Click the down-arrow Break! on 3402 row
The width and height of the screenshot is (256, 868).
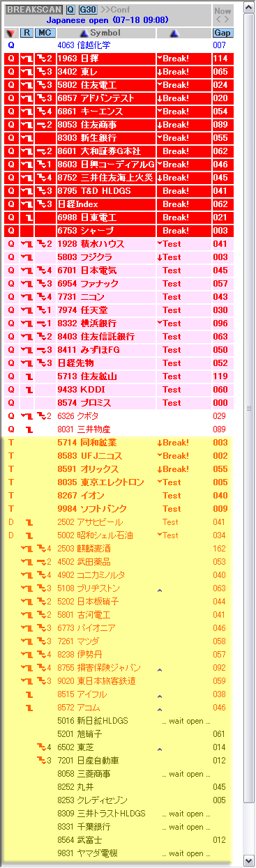[173, 71]
